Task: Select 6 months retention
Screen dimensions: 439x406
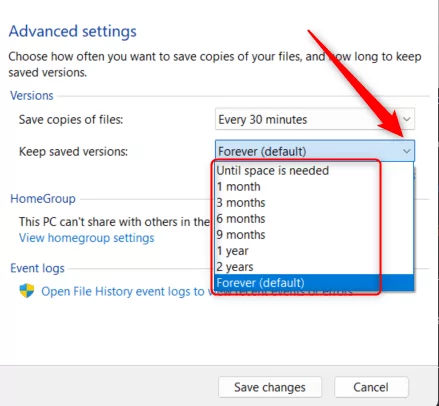Action: click(314, 219)
